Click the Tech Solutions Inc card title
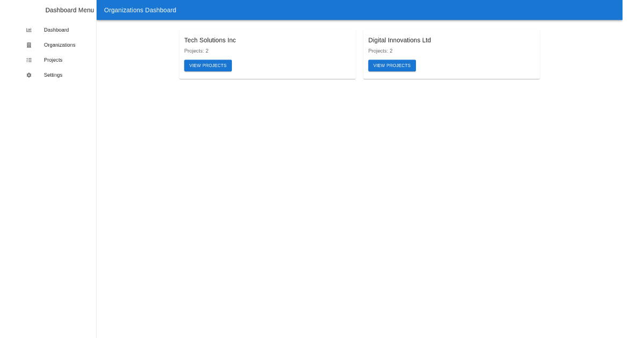This screenshot has height=338, width=644. click(210, 40)
